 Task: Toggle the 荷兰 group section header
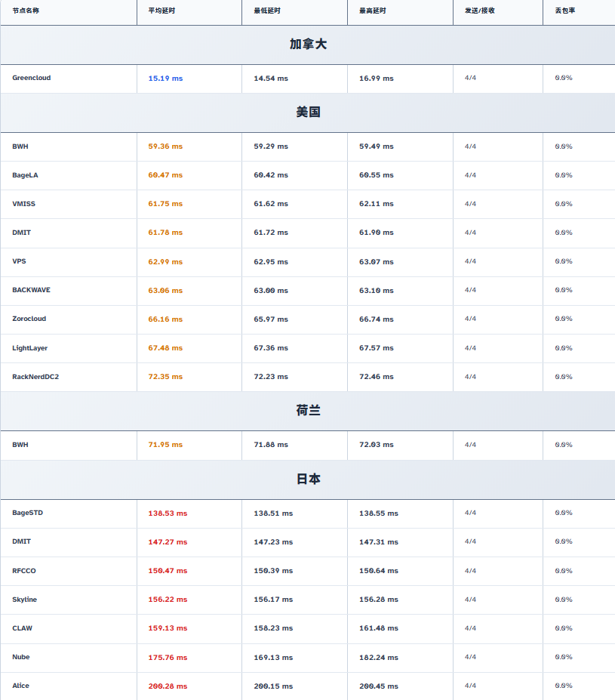pyautogui.click(x=308, y=411)
